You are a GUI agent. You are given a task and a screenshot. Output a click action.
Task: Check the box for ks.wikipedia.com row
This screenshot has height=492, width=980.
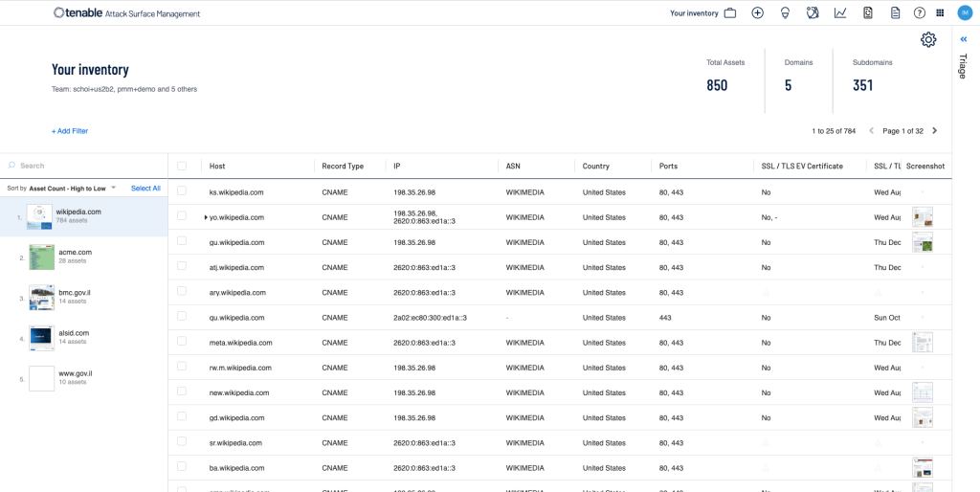click(182, 190)
